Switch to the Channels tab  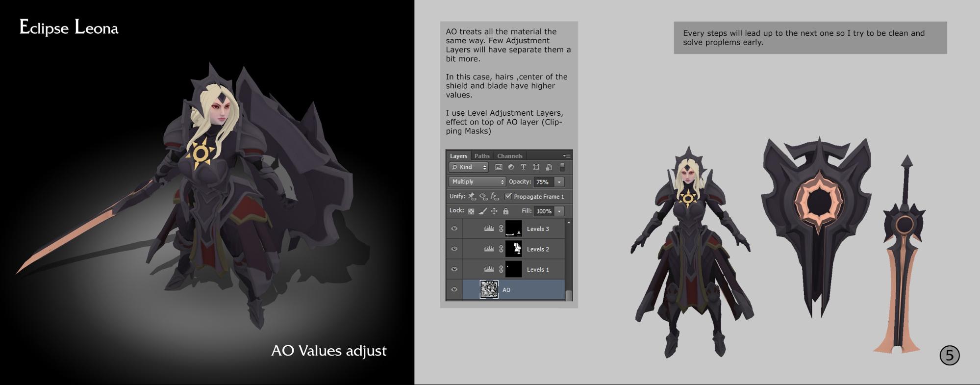click(509, 156)
